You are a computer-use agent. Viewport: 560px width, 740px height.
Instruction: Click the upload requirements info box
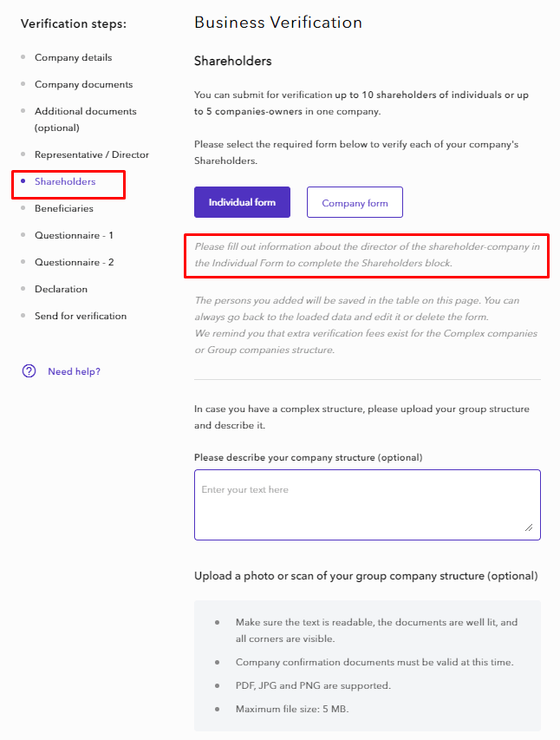coord(367,665)
